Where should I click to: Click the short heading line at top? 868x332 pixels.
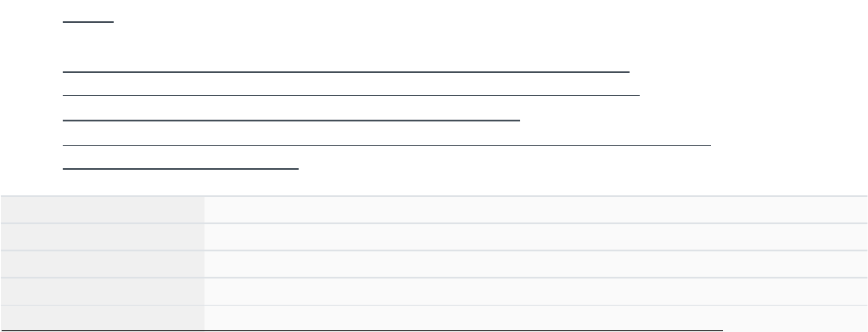click(88, 22)
